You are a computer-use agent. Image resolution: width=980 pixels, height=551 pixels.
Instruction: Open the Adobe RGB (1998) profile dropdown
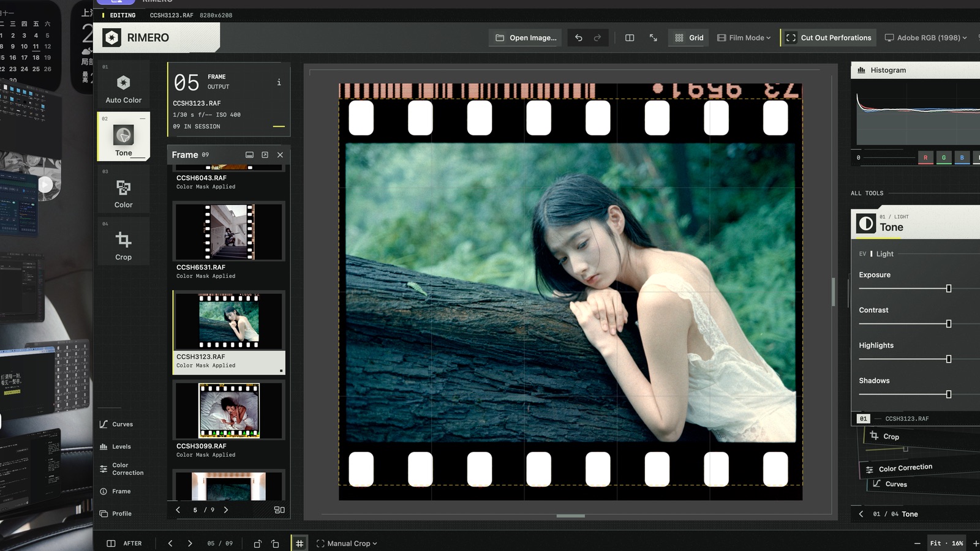pos(925,38)
